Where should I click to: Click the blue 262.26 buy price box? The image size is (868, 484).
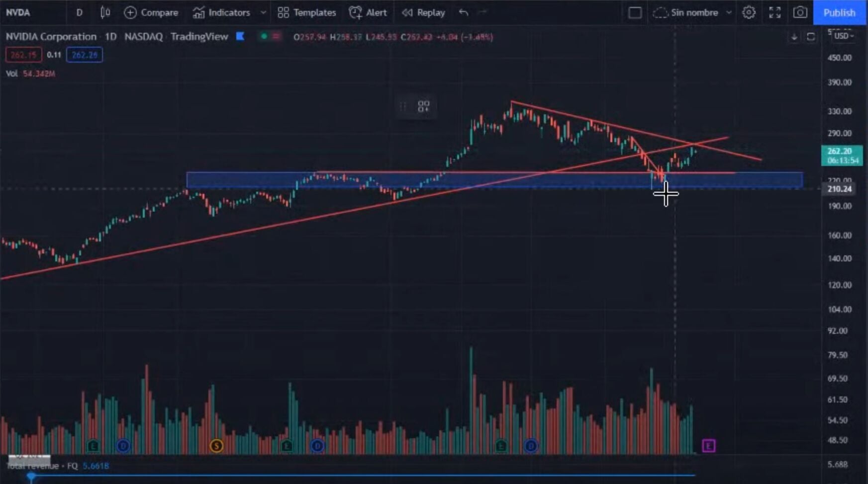click(84, 55)
